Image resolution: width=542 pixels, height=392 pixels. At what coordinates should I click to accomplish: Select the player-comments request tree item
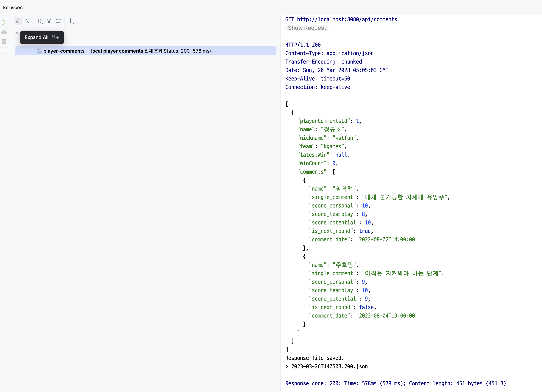(64, 51)
